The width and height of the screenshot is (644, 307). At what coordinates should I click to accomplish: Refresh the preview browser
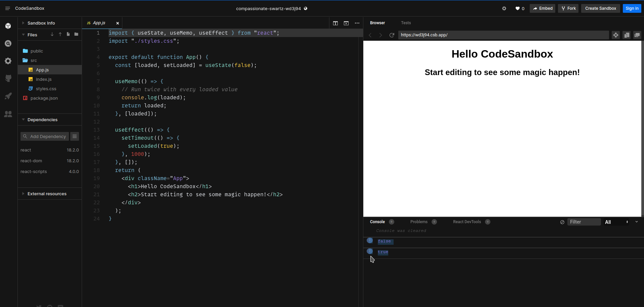pos(392,35)
